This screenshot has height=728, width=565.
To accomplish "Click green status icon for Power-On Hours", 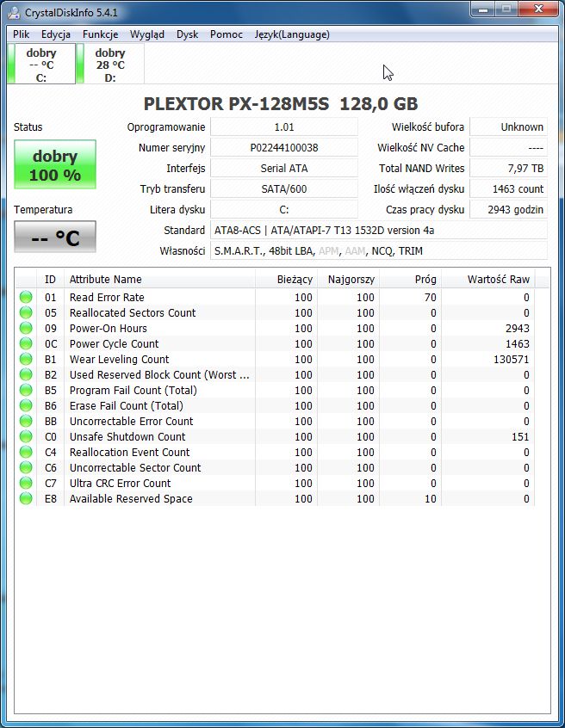I will click(26, 328).
